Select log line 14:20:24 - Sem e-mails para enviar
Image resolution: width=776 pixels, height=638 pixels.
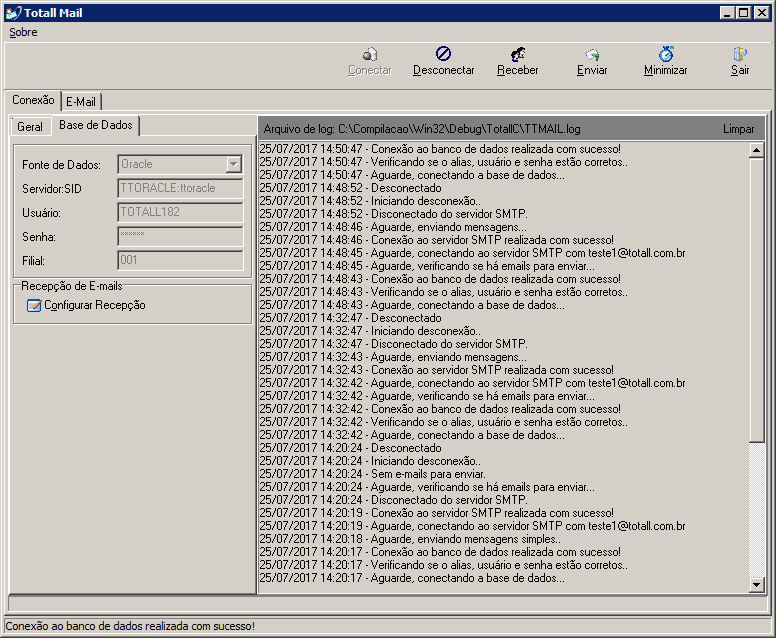point(373,474)
